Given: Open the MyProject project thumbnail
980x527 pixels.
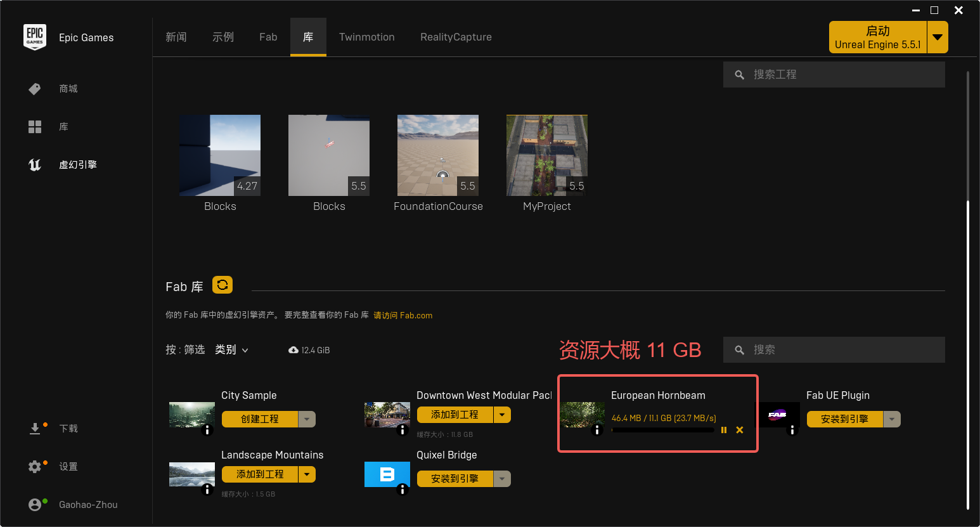Looking at the screenshot, I should (x=547, y=155).
